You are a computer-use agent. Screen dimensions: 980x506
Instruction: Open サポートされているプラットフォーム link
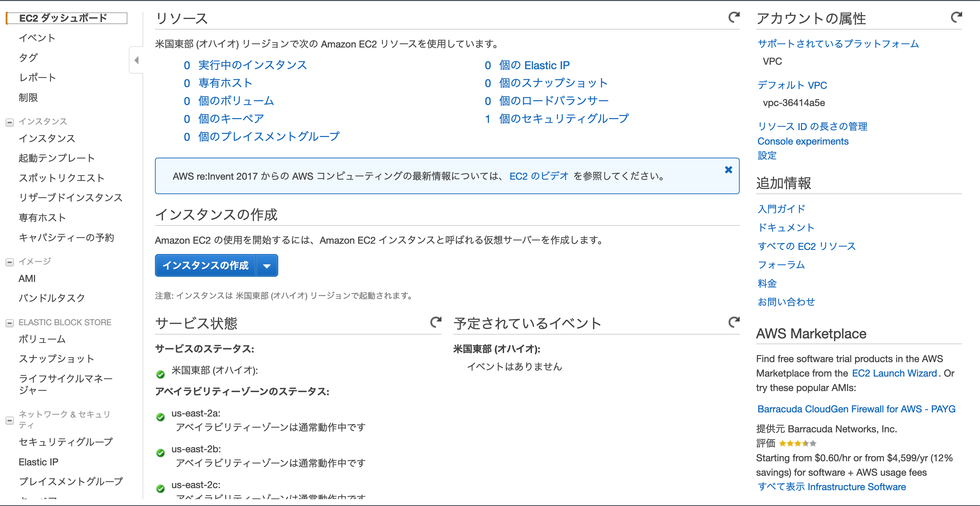pyautogui.click(x=838, y=44)
